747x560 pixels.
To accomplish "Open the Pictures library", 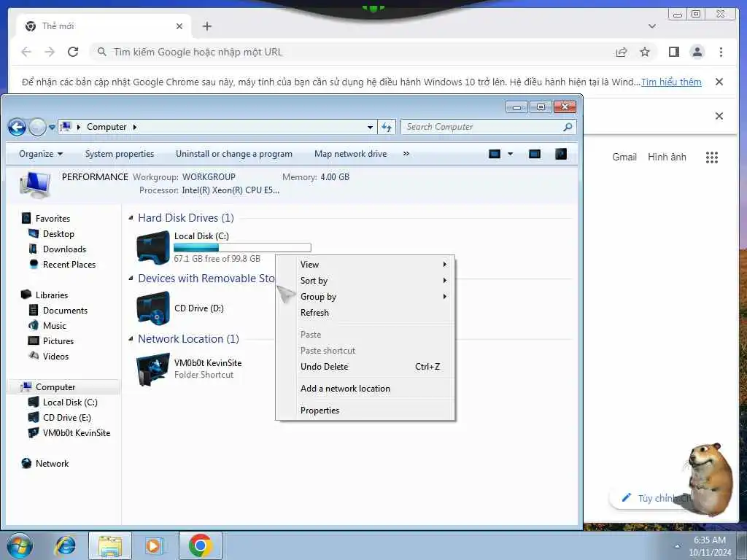I will pyautogui.click(x=58, y=341).
